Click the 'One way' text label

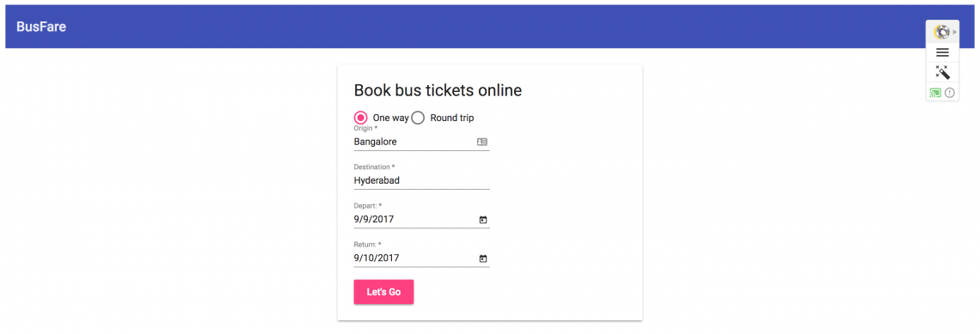390,118
